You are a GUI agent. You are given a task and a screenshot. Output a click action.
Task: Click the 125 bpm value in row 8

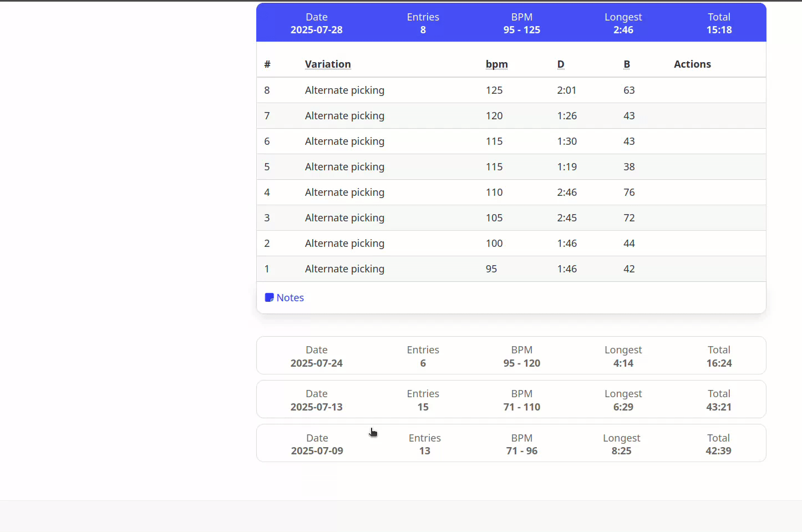494,90
